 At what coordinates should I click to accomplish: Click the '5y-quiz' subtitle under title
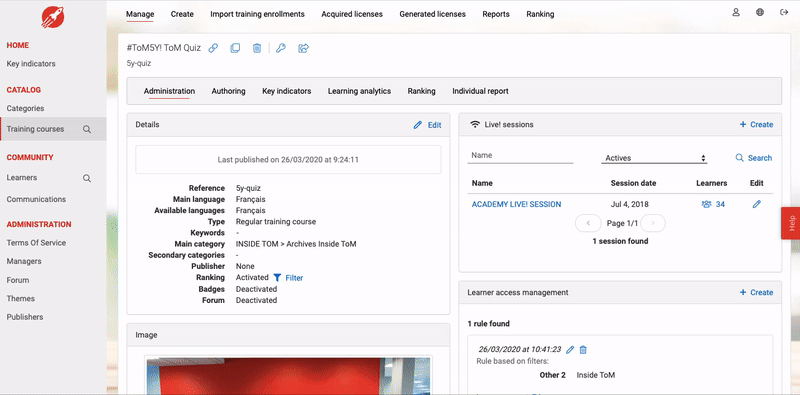[x=139, y=63]
